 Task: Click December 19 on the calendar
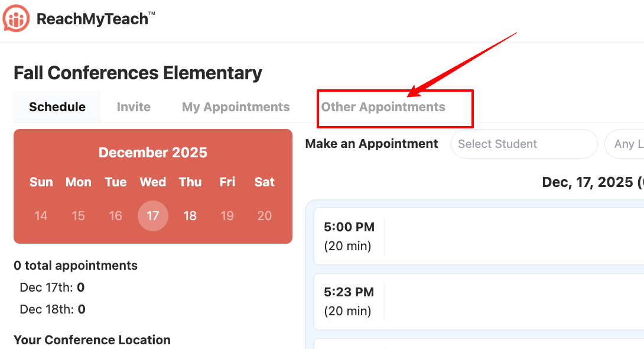tap(227, 216)
